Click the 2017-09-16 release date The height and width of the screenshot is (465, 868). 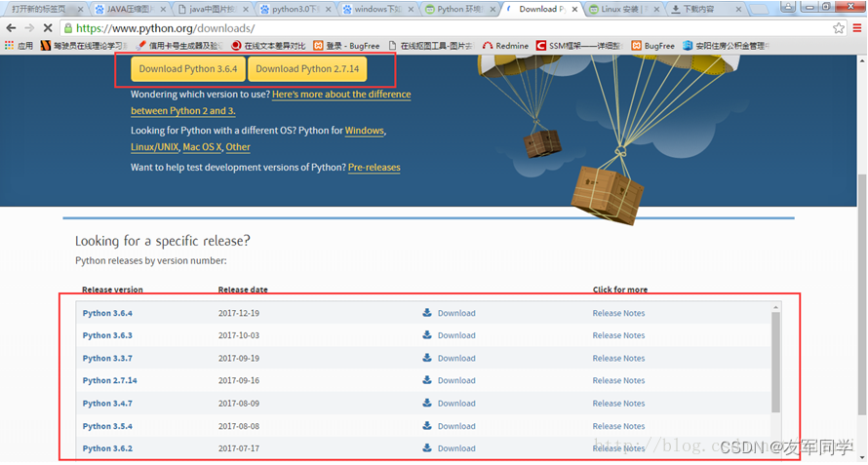pyautogui.click(x=239, y=380)
